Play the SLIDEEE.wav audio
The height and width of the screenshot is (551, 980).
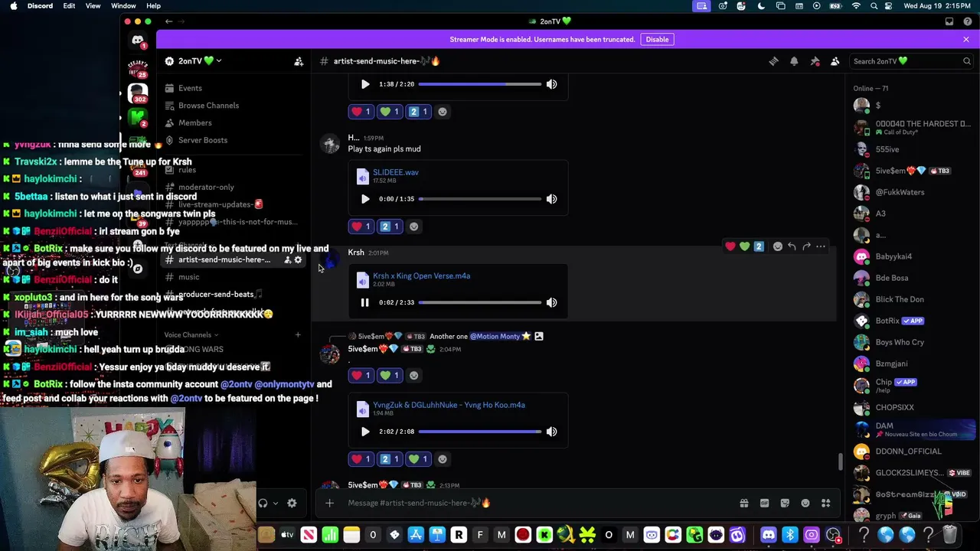click(365, 199)
